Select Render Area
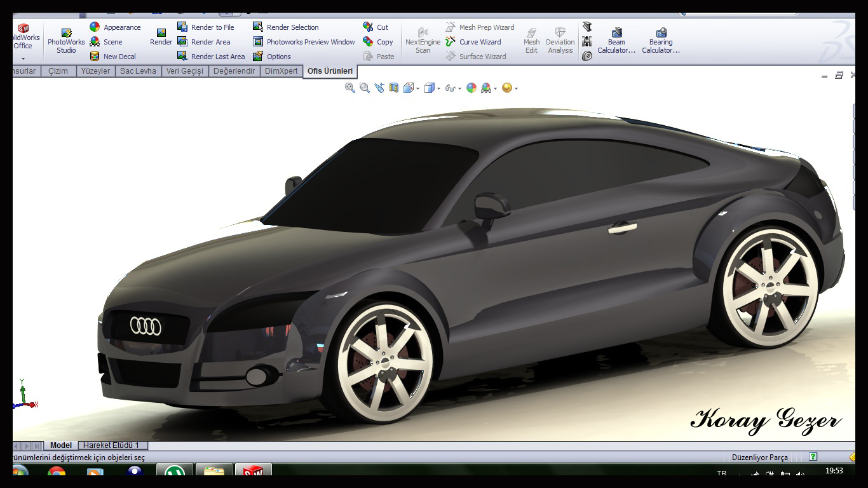Image resolution: width=868 pixels, height=488 pixels. point(203,42)
